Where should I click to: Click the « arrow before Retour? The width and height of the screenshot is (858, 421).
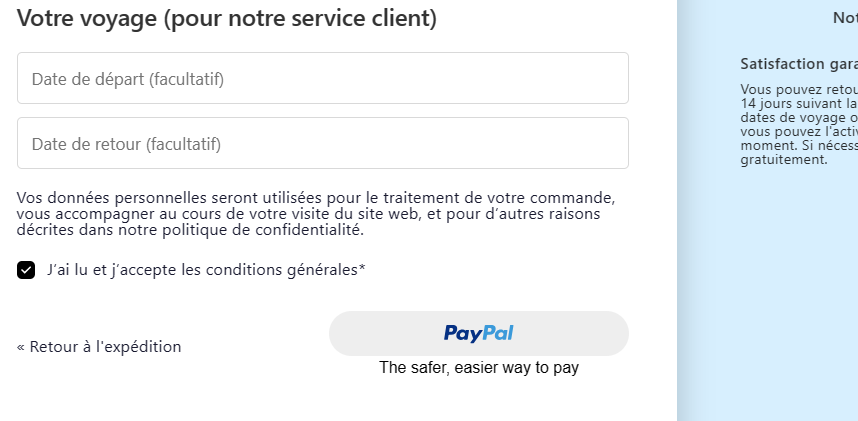[x=21, y=348]
